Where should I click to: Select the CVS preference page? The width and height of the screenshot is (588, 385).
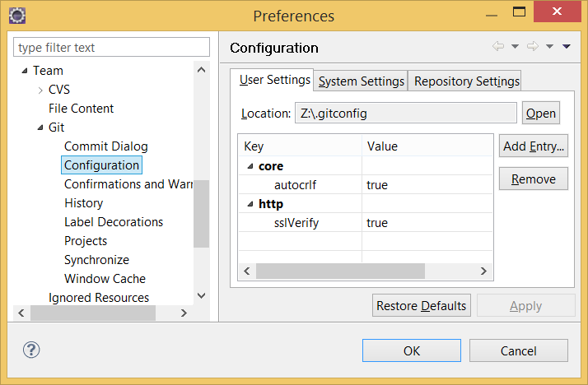coord(59,90)
